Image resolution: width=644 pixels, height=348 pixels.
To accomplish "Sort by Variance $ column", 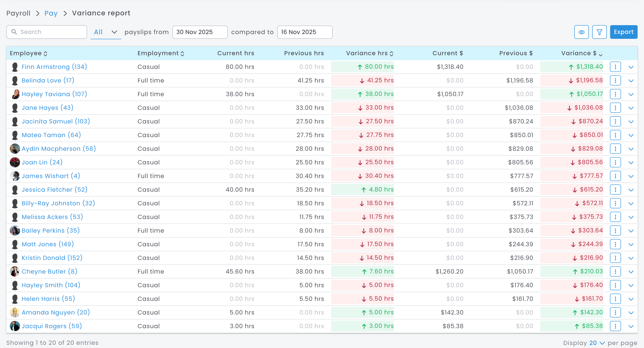I will [x=601, y=54].
